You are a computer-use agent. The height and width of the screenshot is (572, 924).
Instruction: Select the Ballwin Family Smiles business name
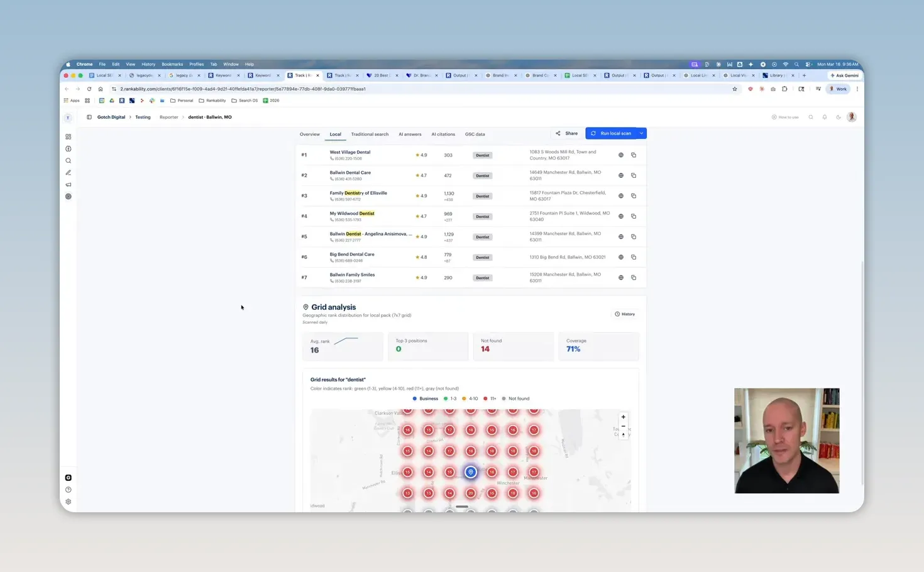point(352,275)
